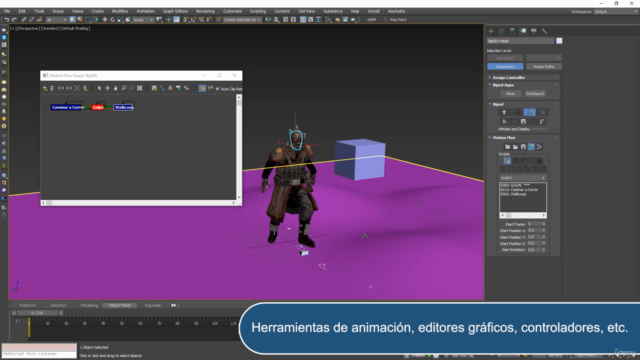Switch to Object Paint ribbon tab

click(x=119, y=305)
